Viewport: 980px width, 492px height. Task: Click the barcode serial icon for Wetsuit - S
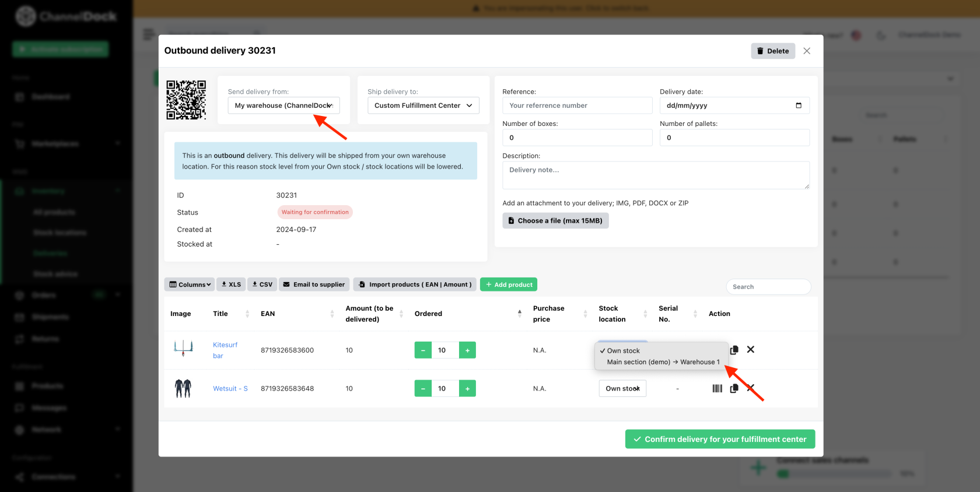[717, 388]
